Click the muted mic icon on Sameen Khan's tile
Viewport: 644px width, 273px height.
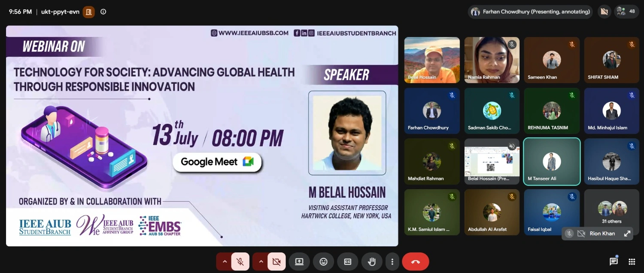(x=572, y=44)
